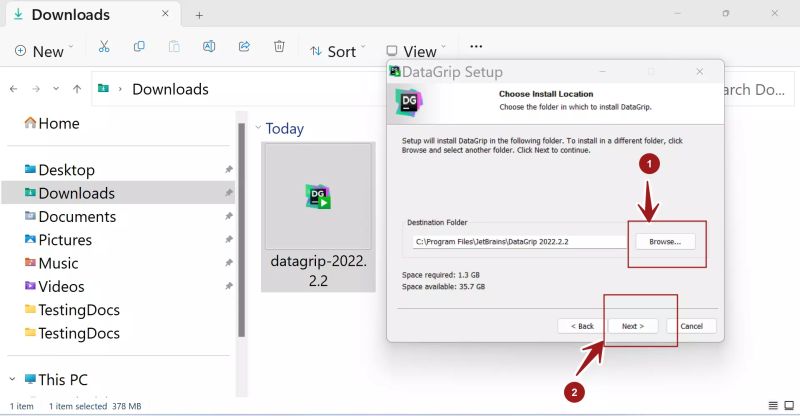Open Documents in the sidebar
This screenshot has height=416, width=800.
[x=70, y=216]
